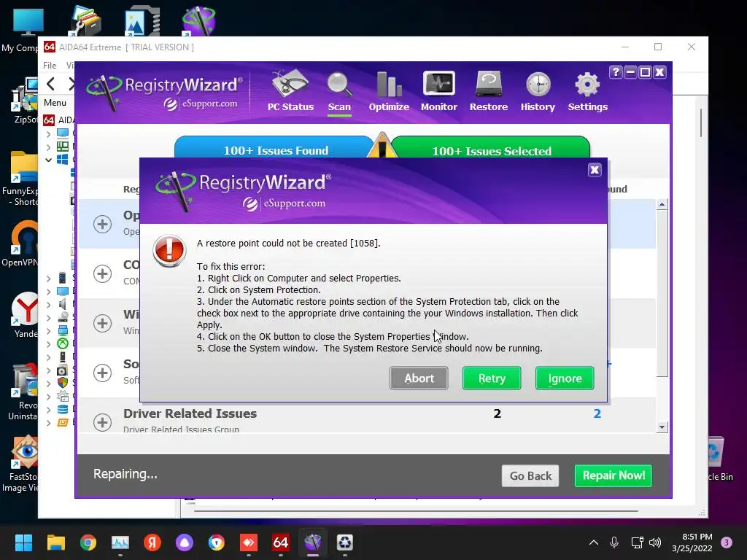This screenshot has width=747, height=560.
Task: Open Alice purple assistant taskbar icon
Action: [185, 542]
